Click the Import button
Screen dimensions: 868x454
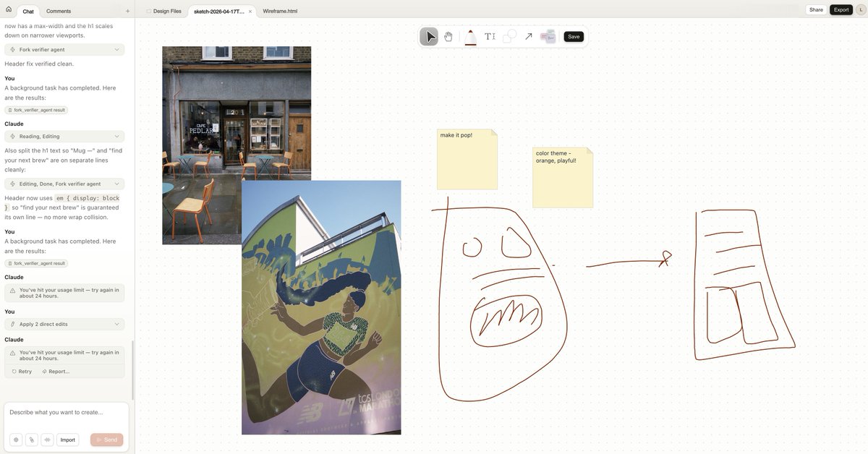point(67,440)
